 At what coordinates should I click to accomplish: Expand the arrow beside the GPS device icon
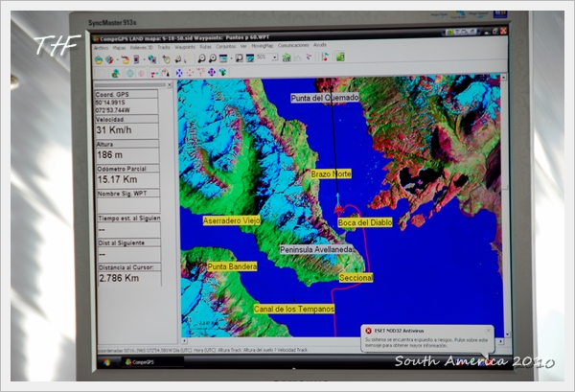(x=143, y=59)
